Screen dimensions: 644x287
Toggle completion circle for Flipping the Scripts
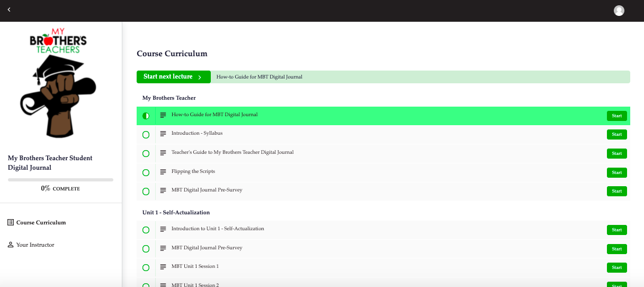[x=146, y=173]
